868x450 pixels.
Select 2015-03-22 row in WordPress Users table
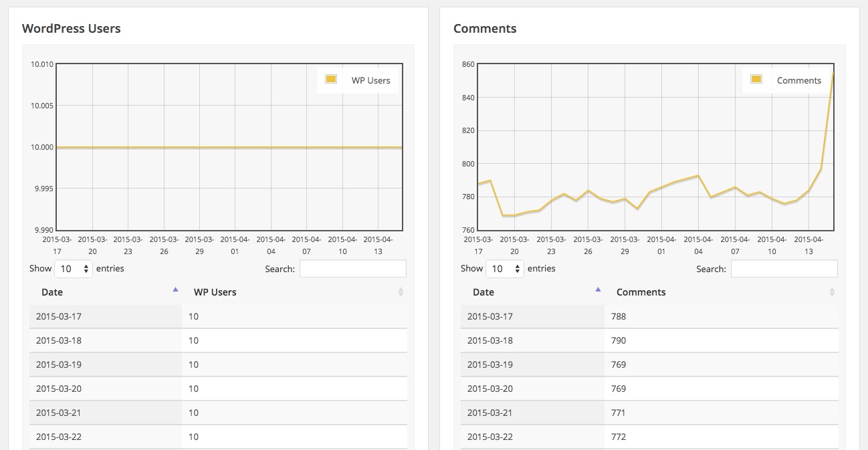tap(218, 437)
